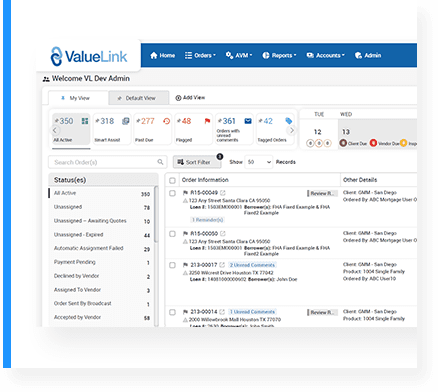Image resolution: width=438 pixels, height=392 pixels.
Task: Click the clock icon on Past Due card
Action: [166, 121]
